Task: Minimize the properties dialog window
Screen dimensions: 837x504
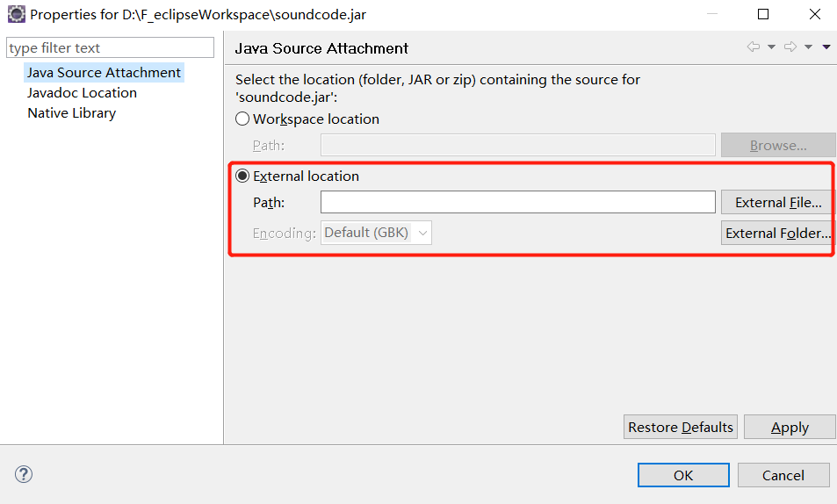Action: (712, 14)
